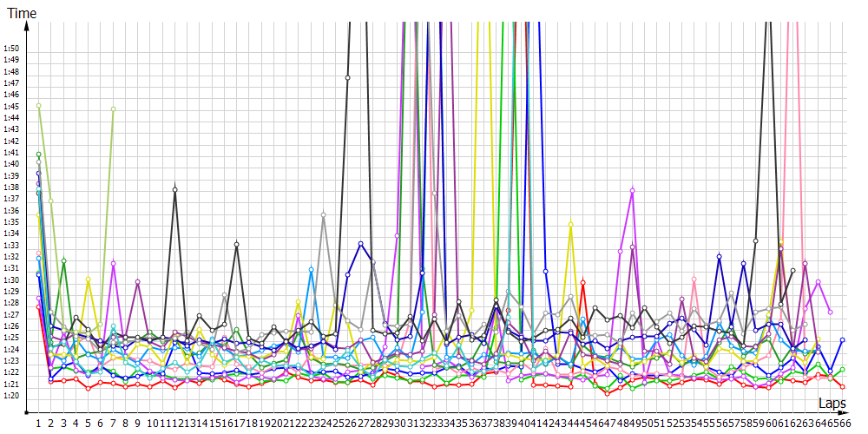
Task: Click the light blue peak point at lap 23
Action: click(x=312, y=270)
